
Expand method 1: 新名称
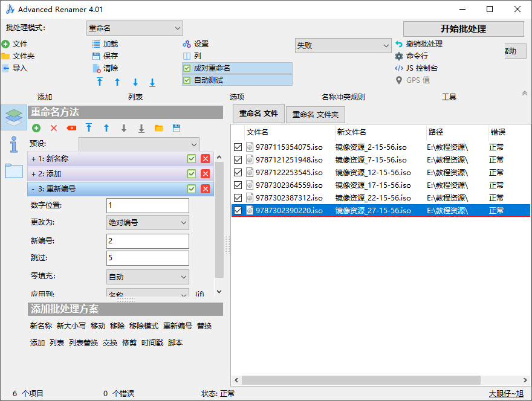[33, 159]
